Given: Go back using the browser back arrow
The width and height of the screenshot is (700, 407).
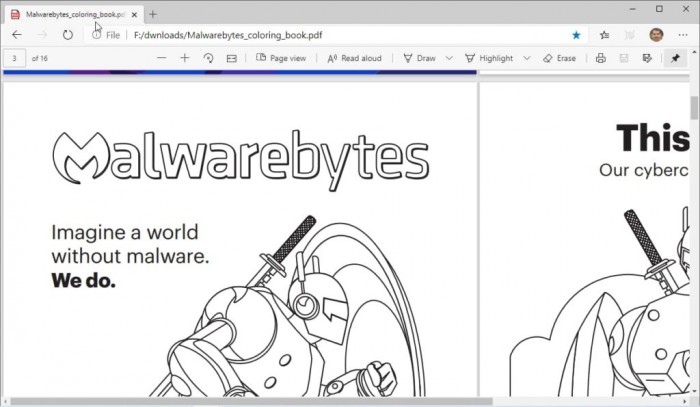Looking at the screenshot, I should click(17, 35).
